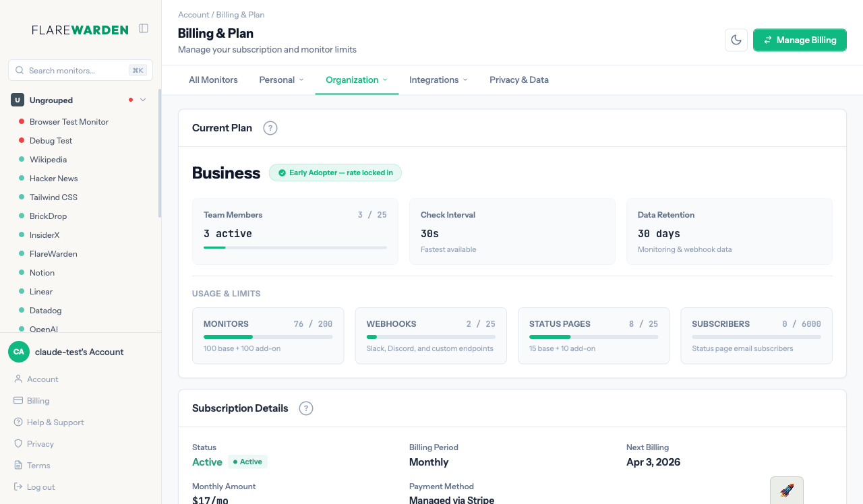Viewport: 863px width, 504px height.
Task: Collapse the Ungrouped monitors group
Action: coord(143,100)
